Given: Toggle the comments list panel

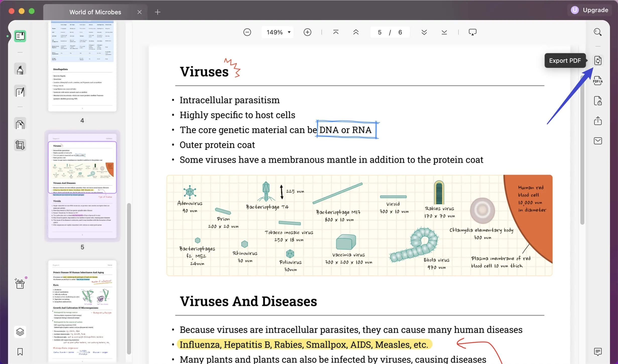Looking at the screenshot, I should 598,352.
